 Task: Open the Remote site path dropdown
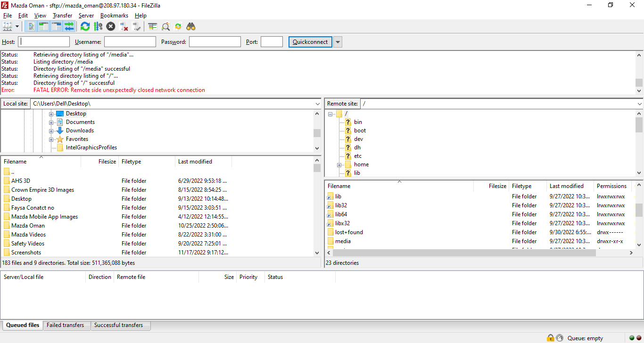(x=639, y=104)
